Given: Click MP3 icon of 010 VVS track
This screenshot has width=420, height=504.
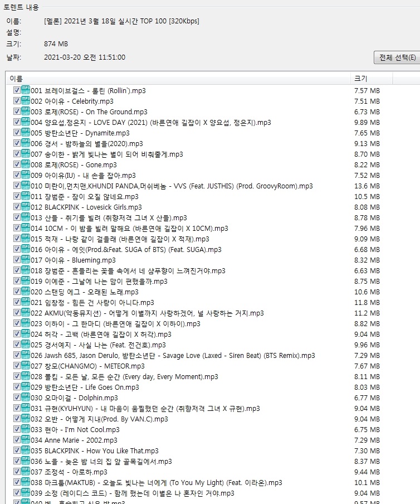Looking at the screenshot, I should point(26,186).
